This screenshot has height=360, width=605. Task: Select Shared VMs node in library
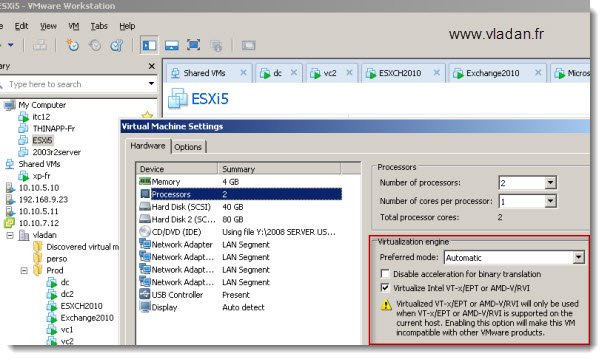tap(39, 164)
